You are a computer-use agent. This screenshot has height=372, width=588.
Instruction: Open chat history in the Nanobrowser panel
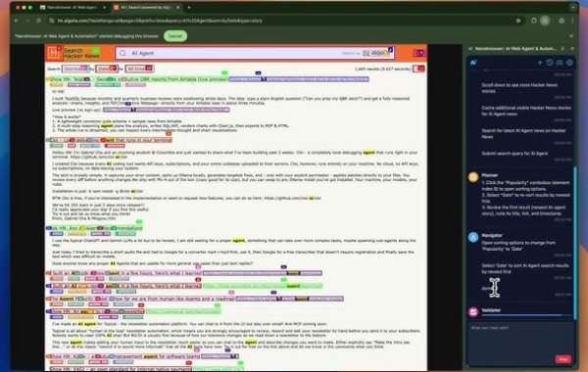coord(550,63)
